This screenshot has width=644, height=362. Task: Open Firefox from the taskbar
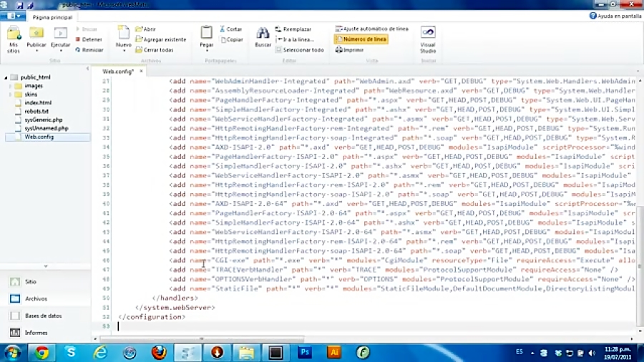159,353
